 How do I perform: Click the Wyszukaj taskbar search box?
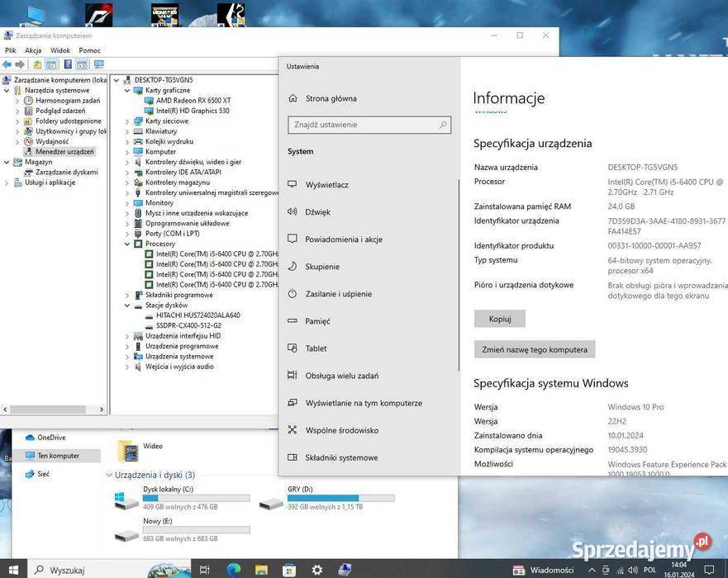pos(111,570)
